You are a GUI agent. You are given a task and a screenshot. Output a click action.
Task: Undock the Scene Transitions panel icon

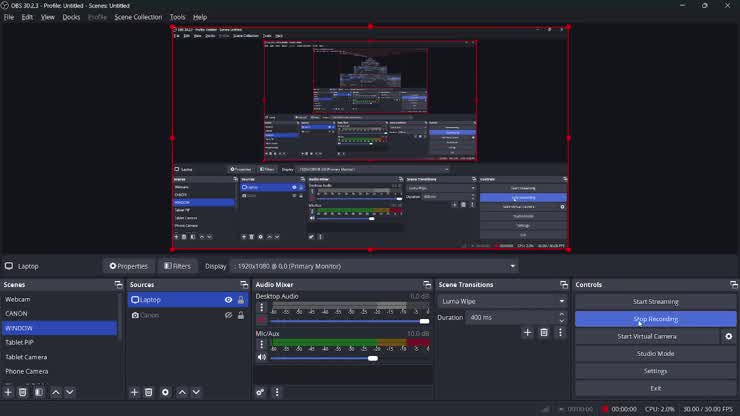564,285
